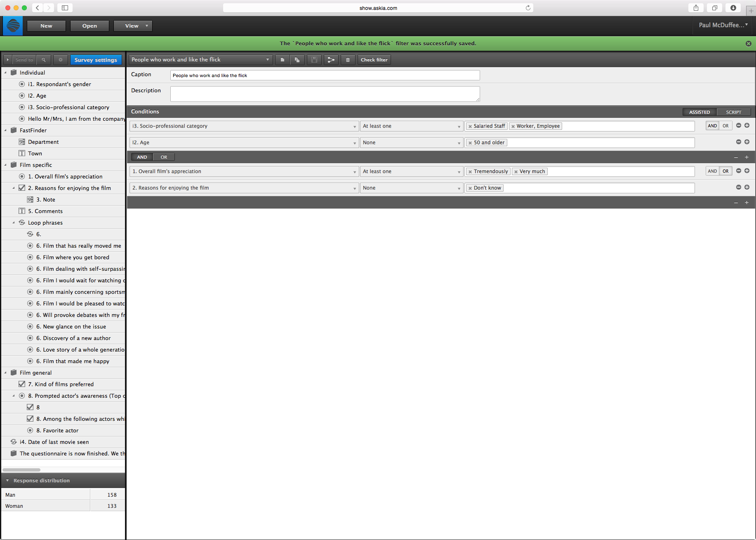The width and height of the screenshot is (756, 540).
Task: Click the new filter page icon
Action: (283, 60)
